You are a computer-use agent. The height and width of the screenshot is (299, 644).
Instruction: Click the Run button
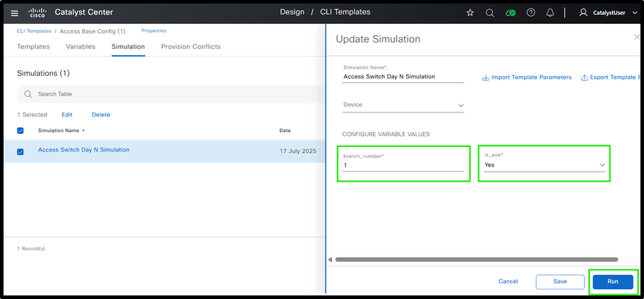612,282
